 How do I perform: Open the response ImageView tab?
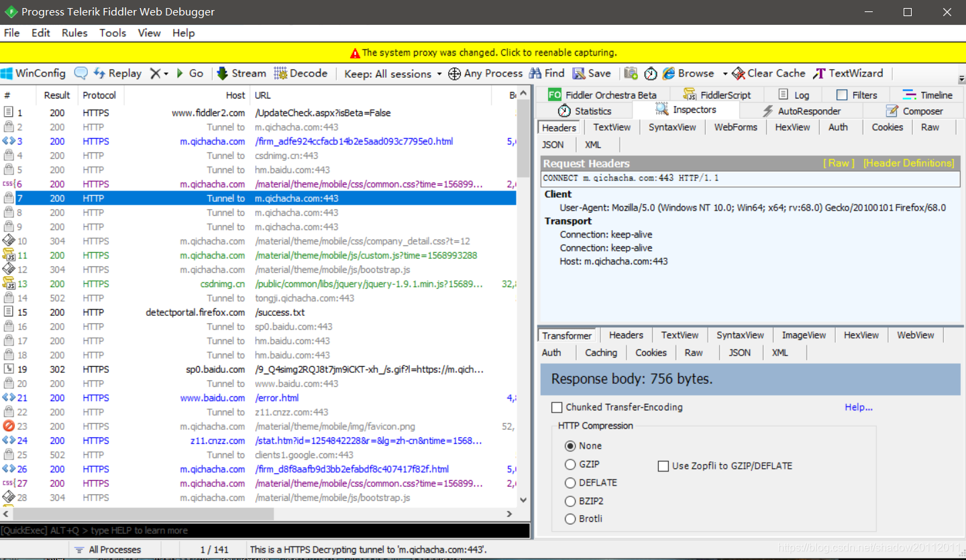tap(804, 335)
